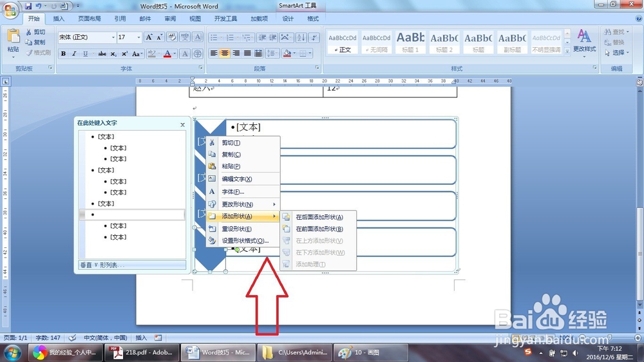
Task: Click the Change Styles (更改样式) icon
Action: click(585, 36)
